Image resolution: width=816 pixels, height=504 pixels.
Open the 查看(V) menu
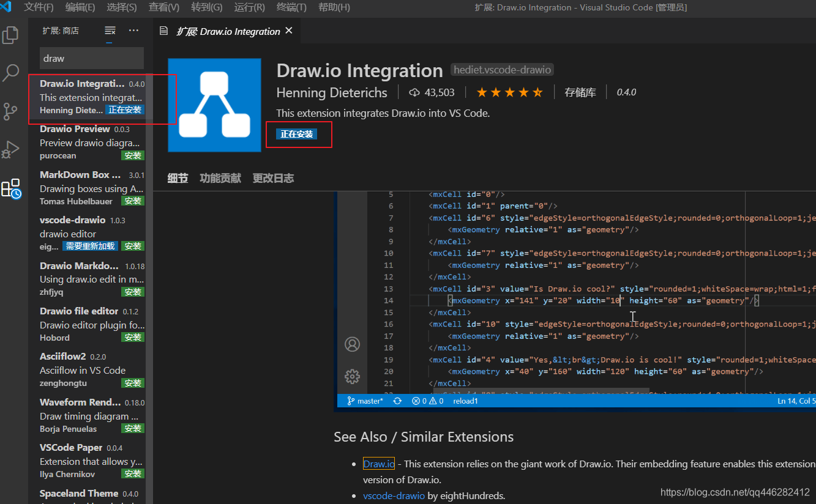[x=164, y=7]
